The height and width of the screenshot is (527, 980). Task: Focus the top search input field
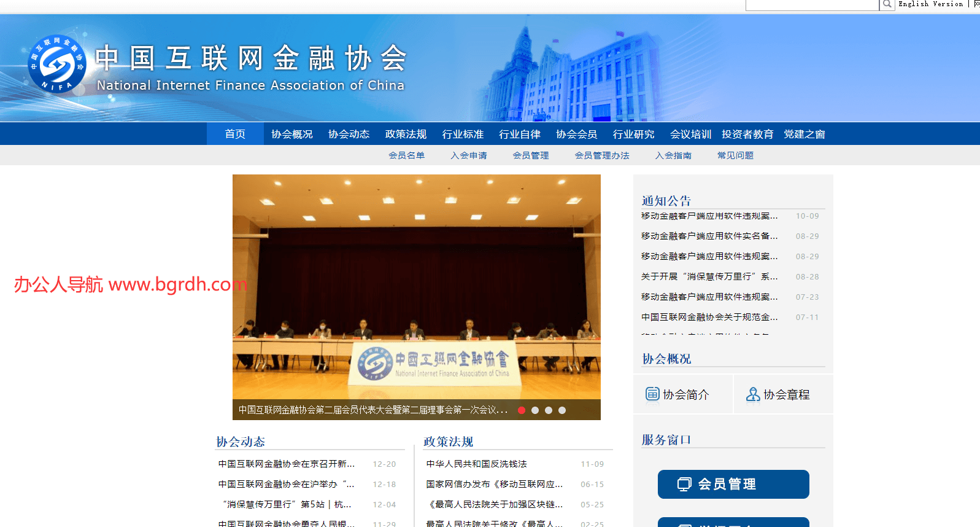click(x=812, y=5)
